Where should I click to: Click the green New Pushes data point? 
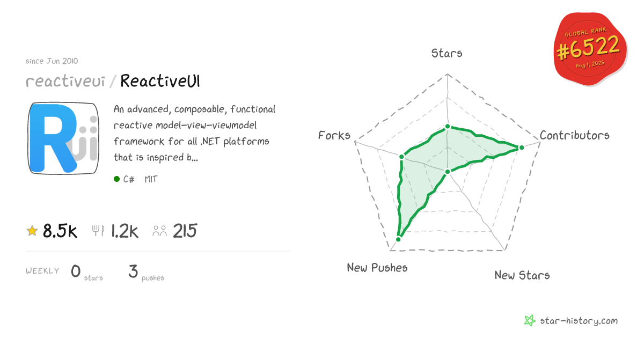[398, 239]
